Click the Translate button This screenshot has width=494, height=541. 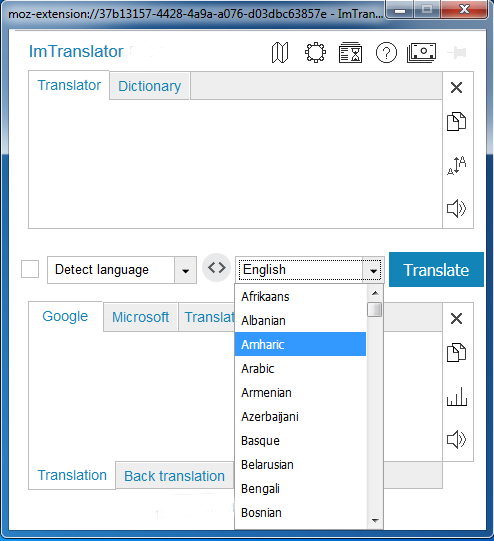click(x=436, y=269)
